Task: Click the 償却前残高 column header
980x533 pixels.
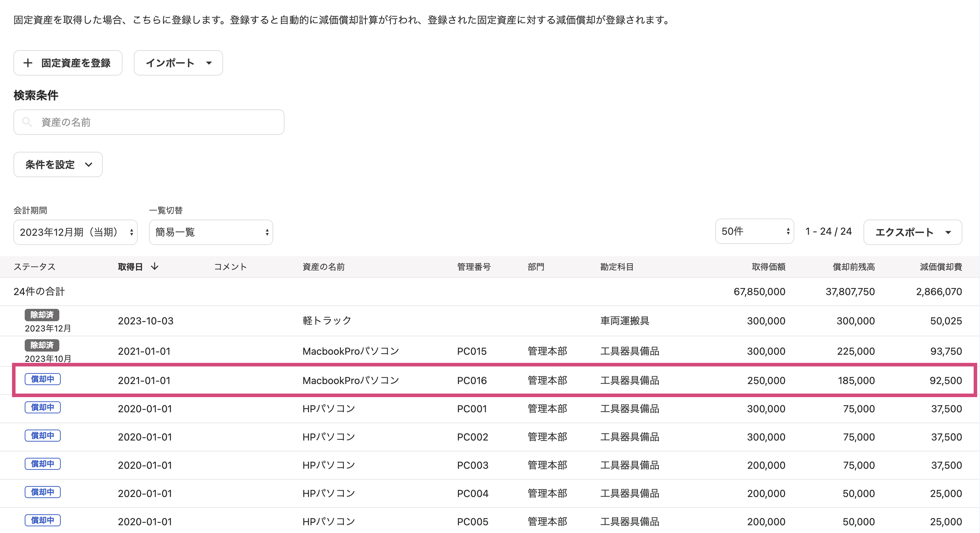Action: point(854,267)
